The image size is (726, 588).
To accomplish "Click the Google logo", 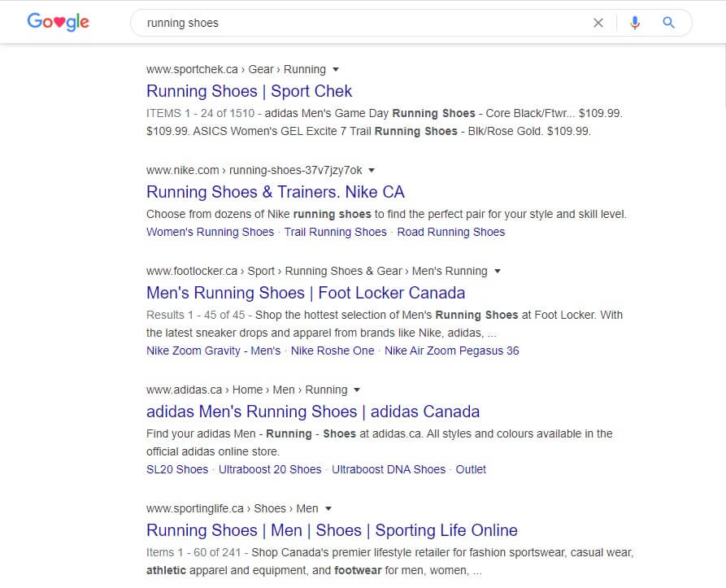I will [x=58, y=22].
